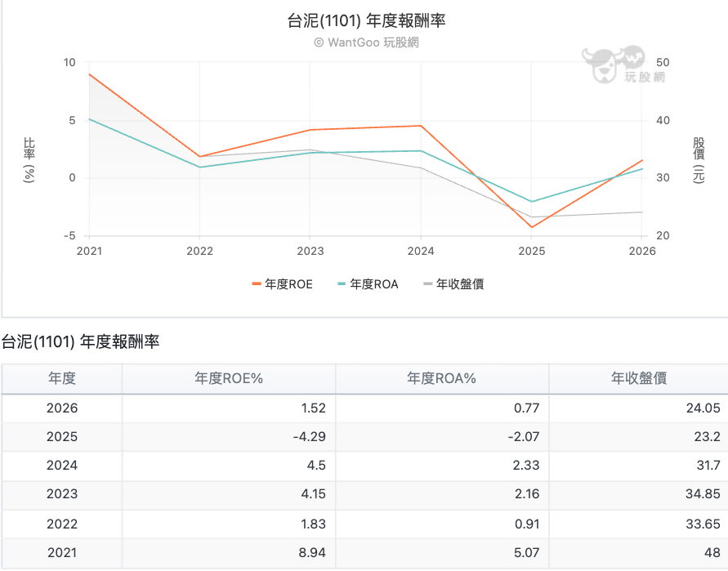Click the 年度ROE% column header

229,378
